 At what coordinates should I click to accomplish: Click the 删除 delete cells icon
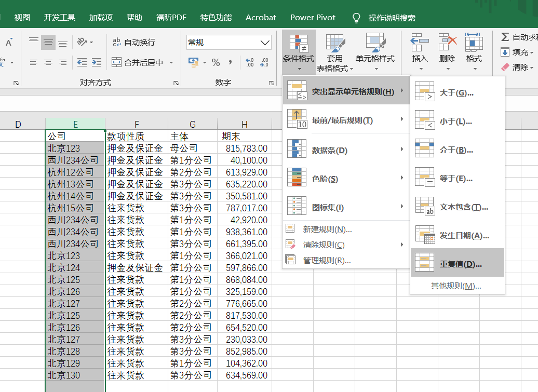click(447, 43)
